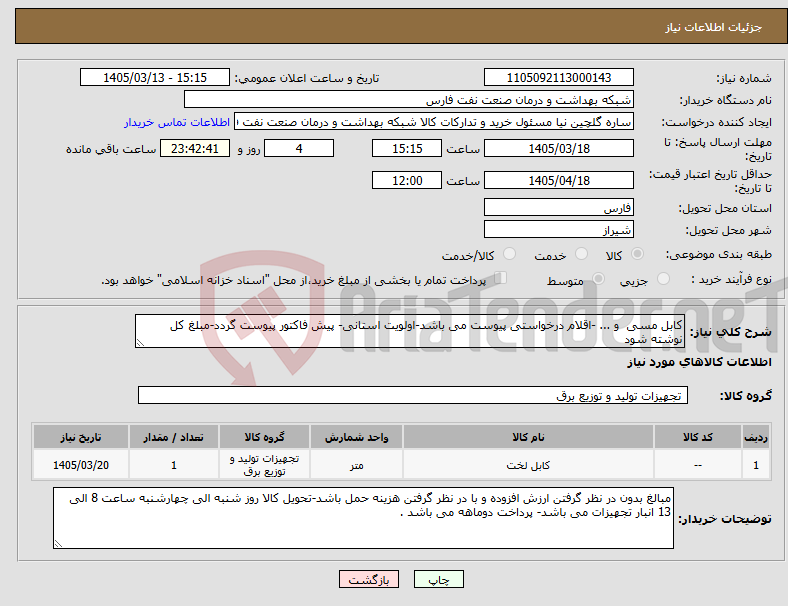
Task: Click the اطلاعات کالاهای مورد نیاز heading
Action: click(x=699, y=362)
